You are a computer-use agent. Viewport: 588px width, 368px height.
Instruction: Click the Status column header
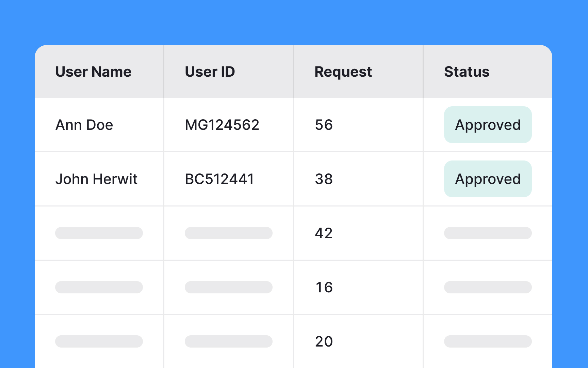[x=467, y=72]
